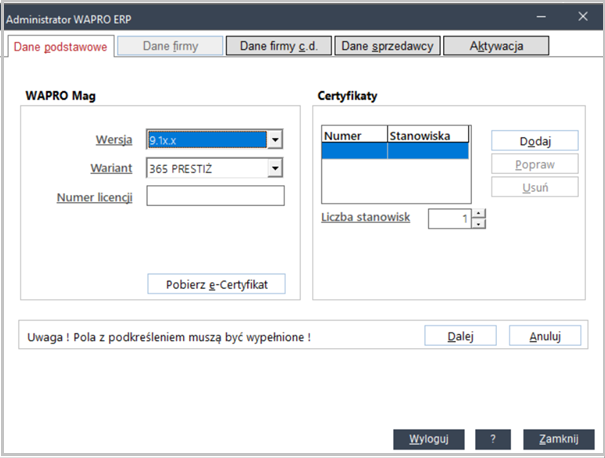This screenshot has width=605, height=458.
Task: Decrease Liczba stanowisk with down arrow
Action: coord(479,223)
